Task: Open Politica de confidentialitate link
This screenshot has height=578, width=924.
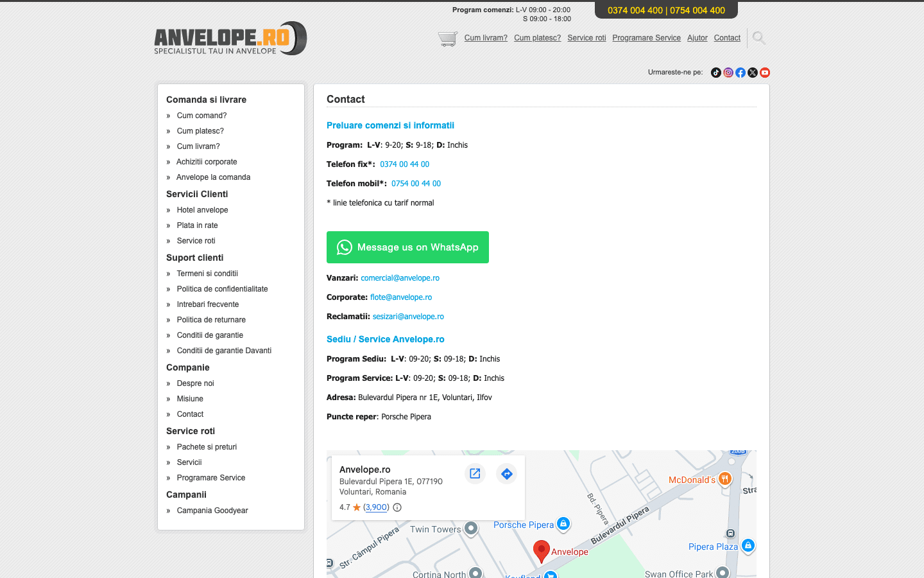Action: 222,289
